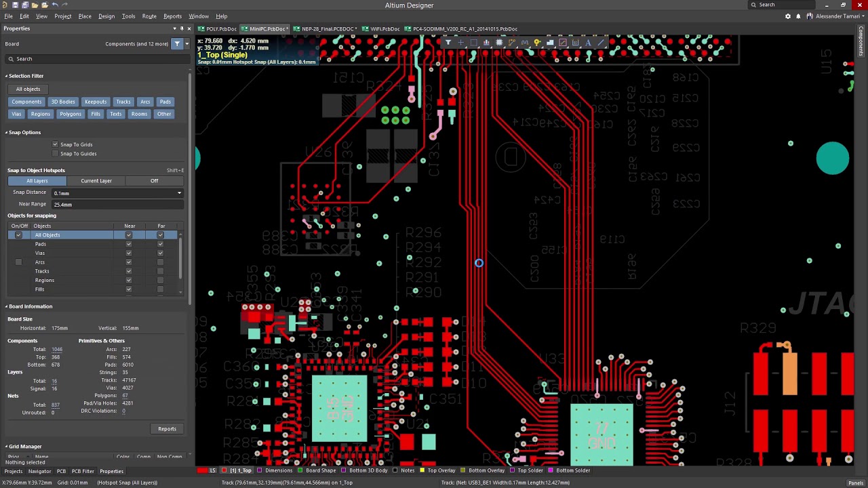Open the align objects chart icon

pyautogui.click(x=486, y=43)
